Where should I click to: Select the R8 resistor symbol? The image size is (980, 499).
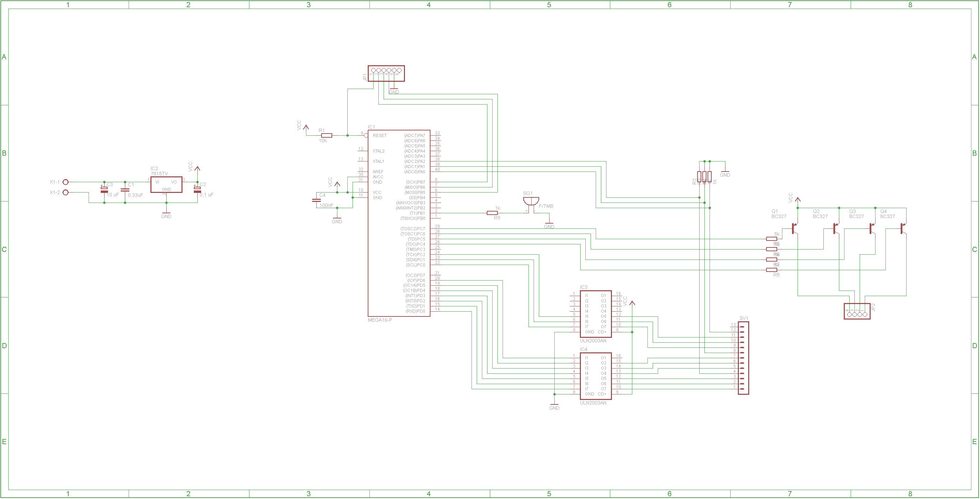[772, 270]
